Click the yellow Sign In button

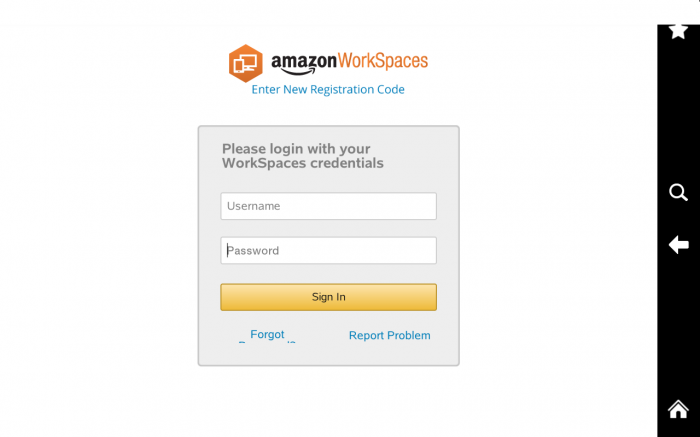point(329,297)
